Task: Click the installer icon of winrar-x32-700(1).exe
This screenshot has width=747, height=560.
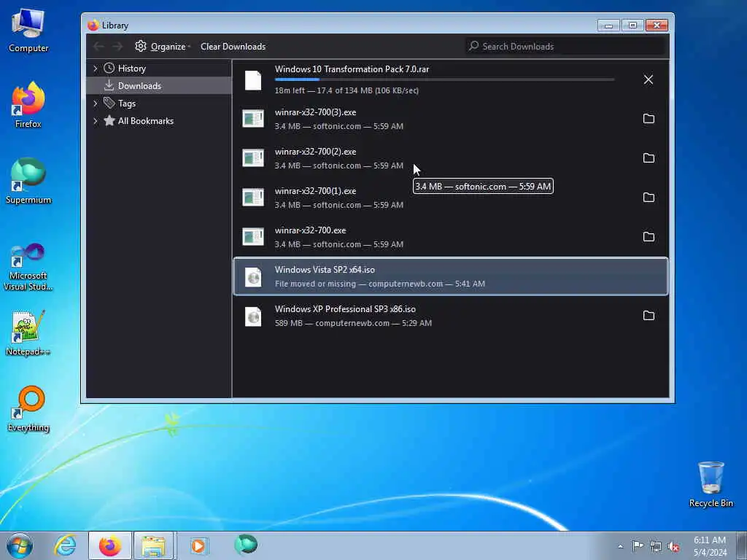Action: [253, 198]
